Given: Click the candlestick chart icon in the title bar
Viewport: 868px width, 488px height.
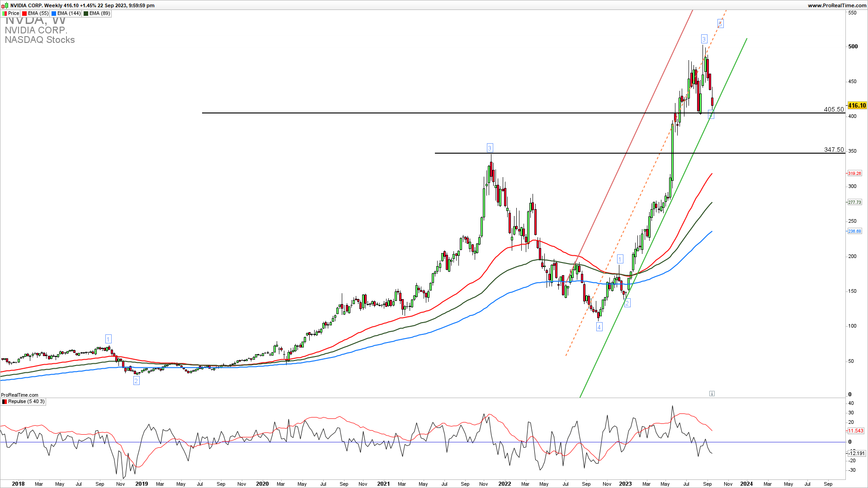Looking at the screenshot, I should click(x=5, y=5).
